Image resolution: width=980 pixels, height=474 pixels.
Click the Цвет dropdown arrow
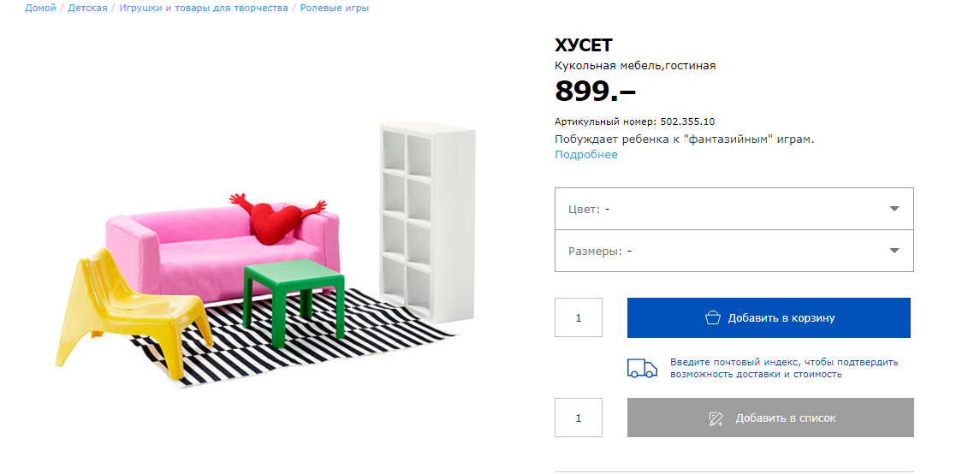[894, 210]
